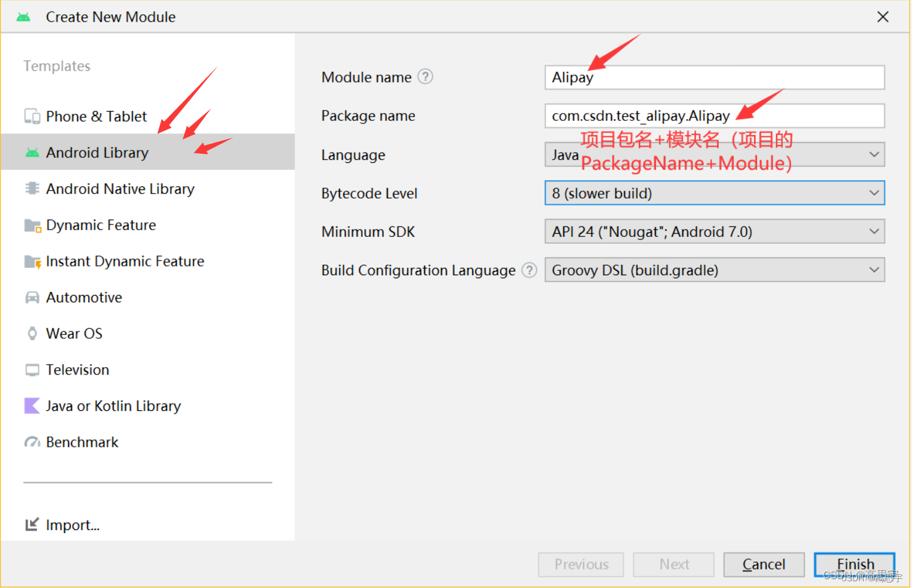Expand the Build Configuration Language dropdown
Screen dimensions: 912x588
coord(715,270)
